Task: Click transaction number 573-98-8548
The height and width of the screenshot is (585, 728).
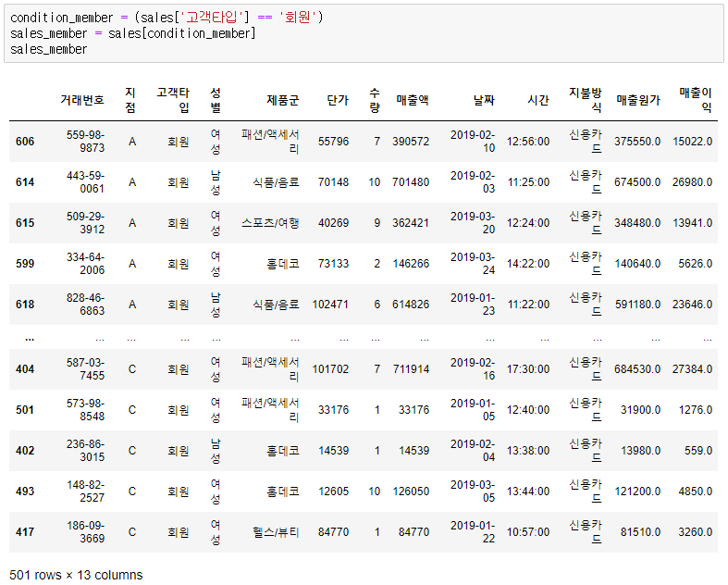Action: [85, 410]
